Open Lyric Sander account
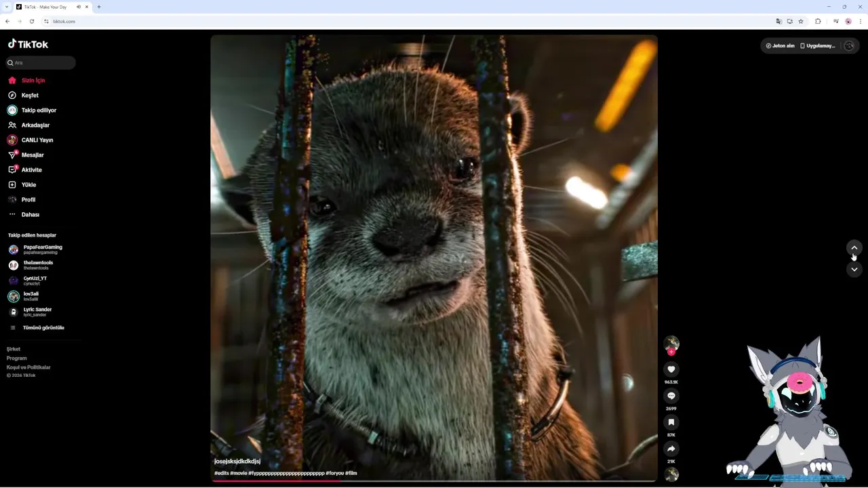This screenshot has width=868, height=488. pos(30,312)
